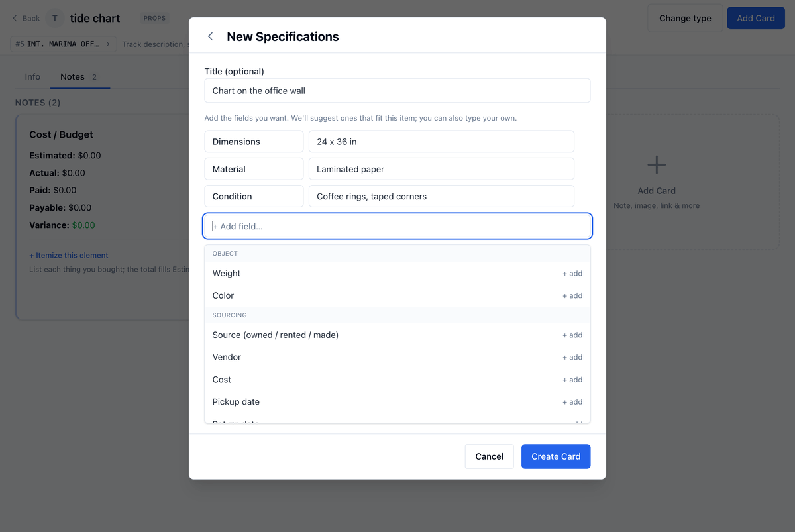
Task: Add the Vendor suggested field
Action: coord(397,357)
